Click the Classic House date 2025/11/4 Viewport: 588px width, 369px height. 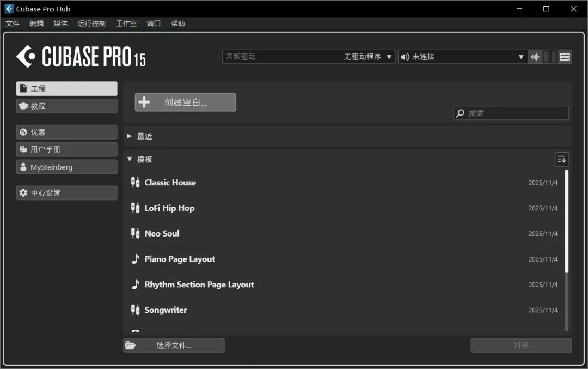(x=543, y=183)
